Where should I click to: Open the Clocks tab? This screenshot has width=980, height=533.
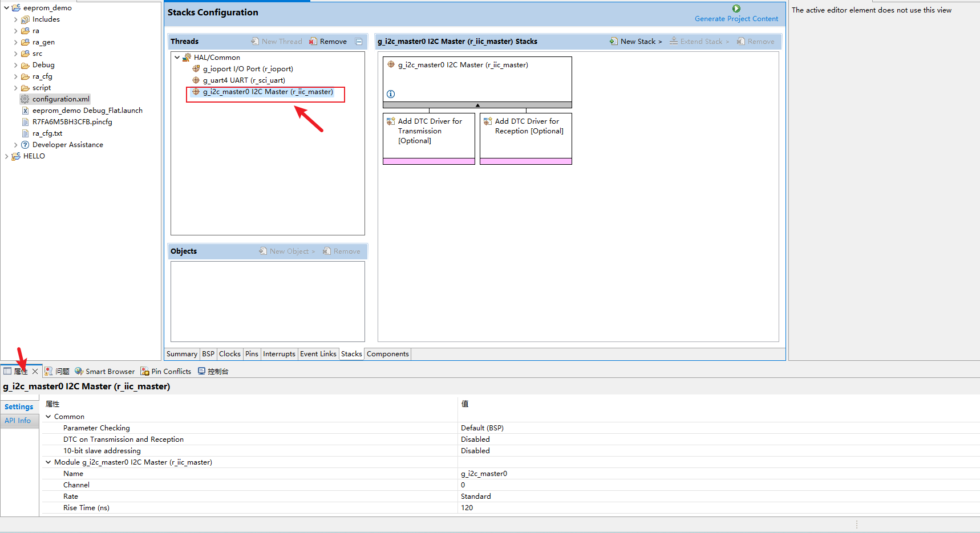[230, 354]
